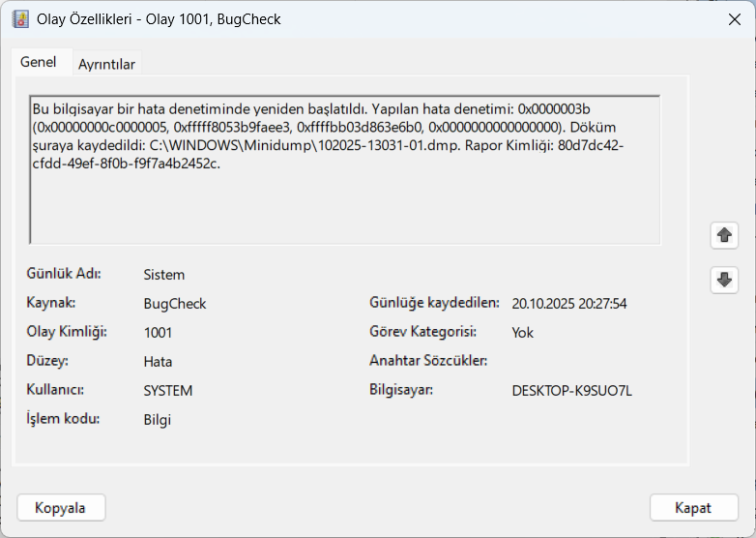Click the logged date 20.10.2025 20:27:54

(x=568, y=304)
